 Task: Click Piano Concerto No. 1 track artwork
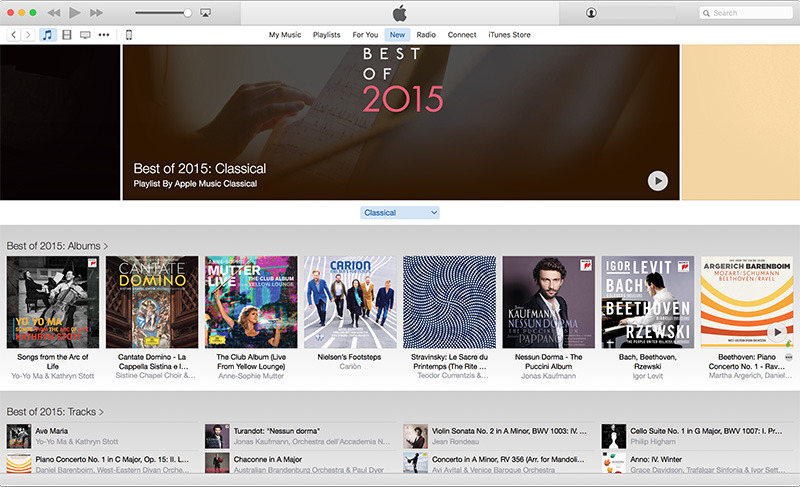(19, 463)
